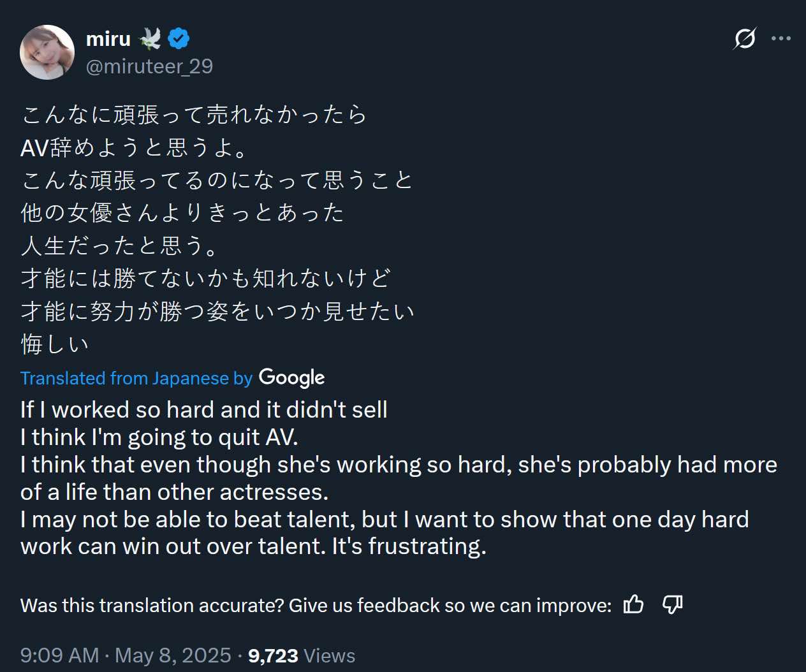Give the translation a thumbs up
Screen dimensions: 806x672
tap(633, 604)
